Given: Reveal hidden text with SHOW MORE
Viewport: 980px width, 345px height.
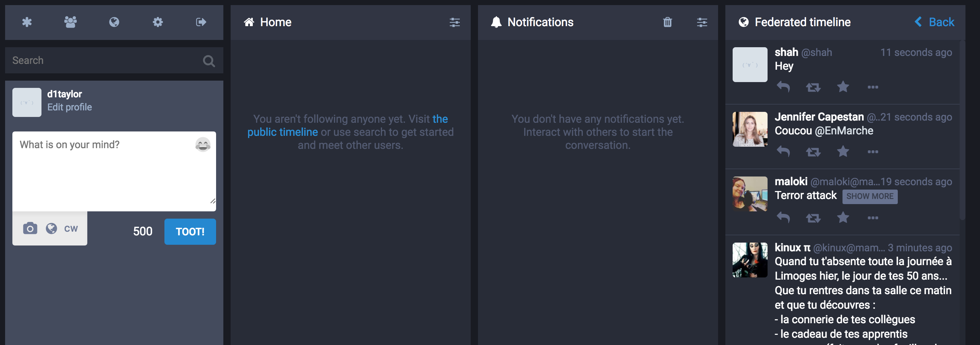Looking at the screenshot, I should coord(870,196).
